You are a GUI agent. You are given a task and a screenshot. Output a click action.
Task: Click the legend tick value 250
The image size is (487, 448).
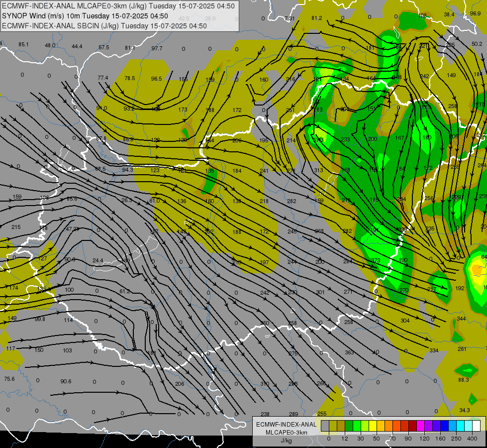(456, 439)
